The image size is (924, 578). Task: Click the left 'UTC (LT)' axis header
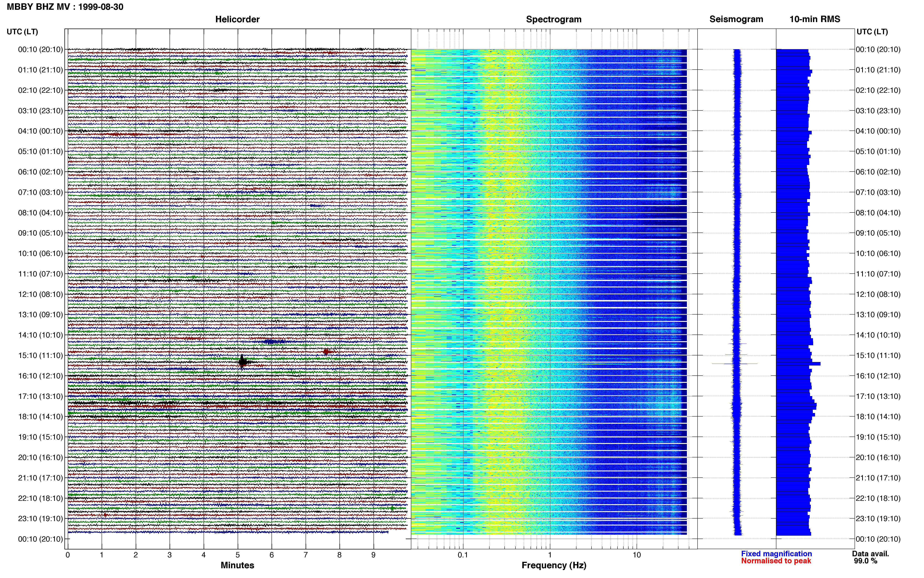(22, 31)
